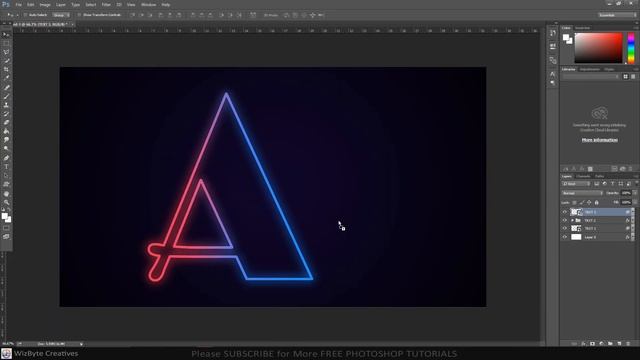Image resolution: width=640 pixels, height=360 pixels.
Task: Switch to the Paths tab
Action: (x=599, y=176)
